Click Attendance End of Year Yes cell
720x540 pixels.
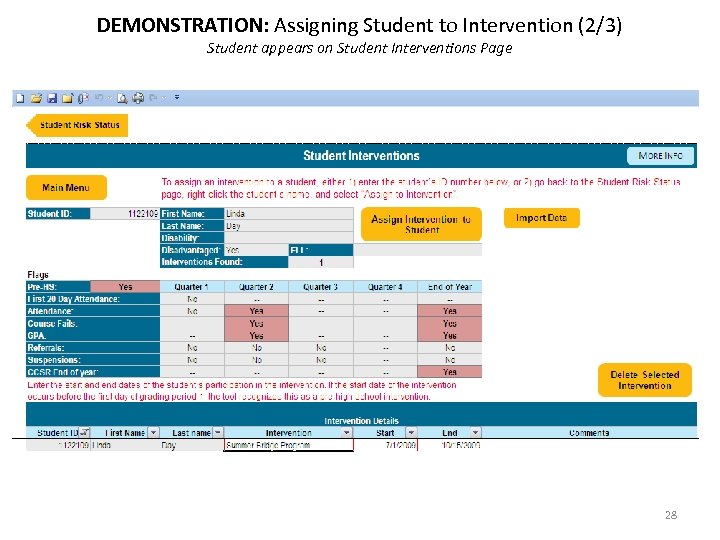coord(450,311)
